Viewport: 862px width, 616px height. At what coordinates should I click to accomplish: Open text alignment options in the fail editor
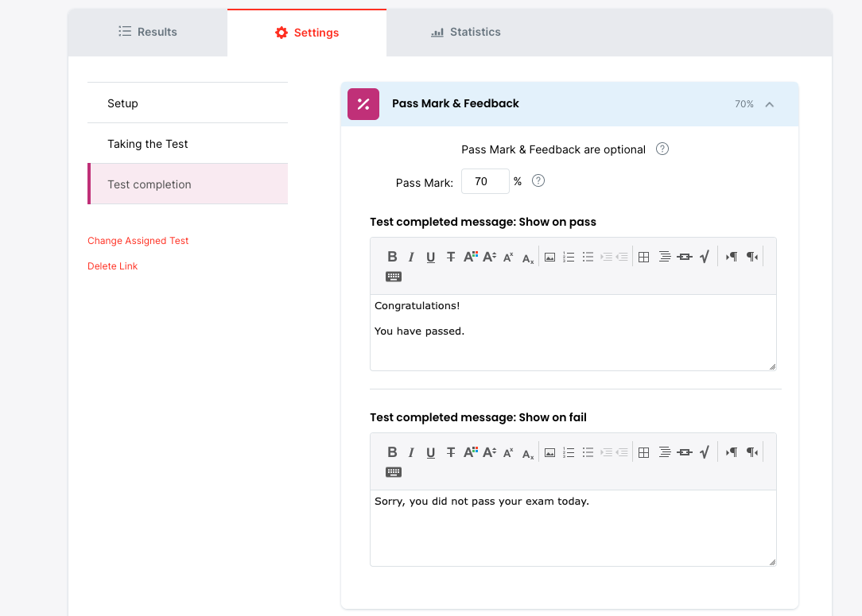(x=664, y=452)
